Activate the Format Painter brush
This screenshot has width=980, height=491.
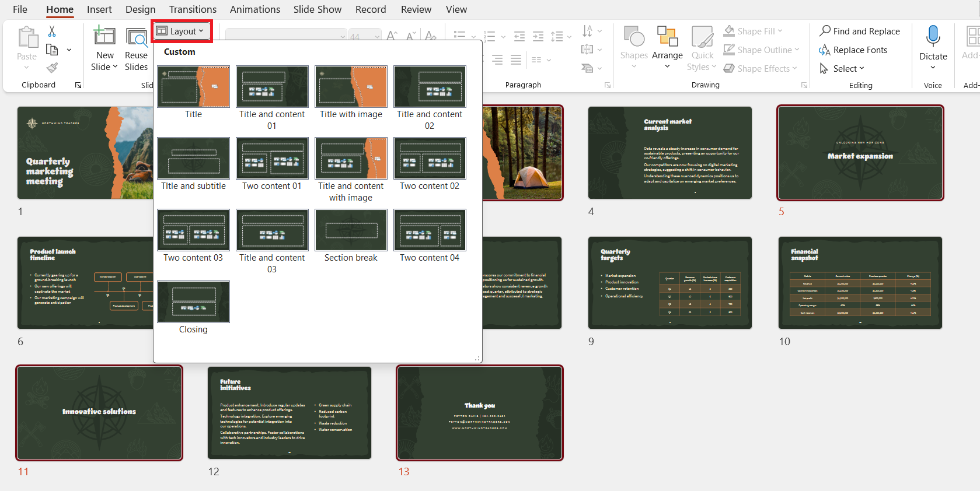pyautogui.click(x=52, y=68)
